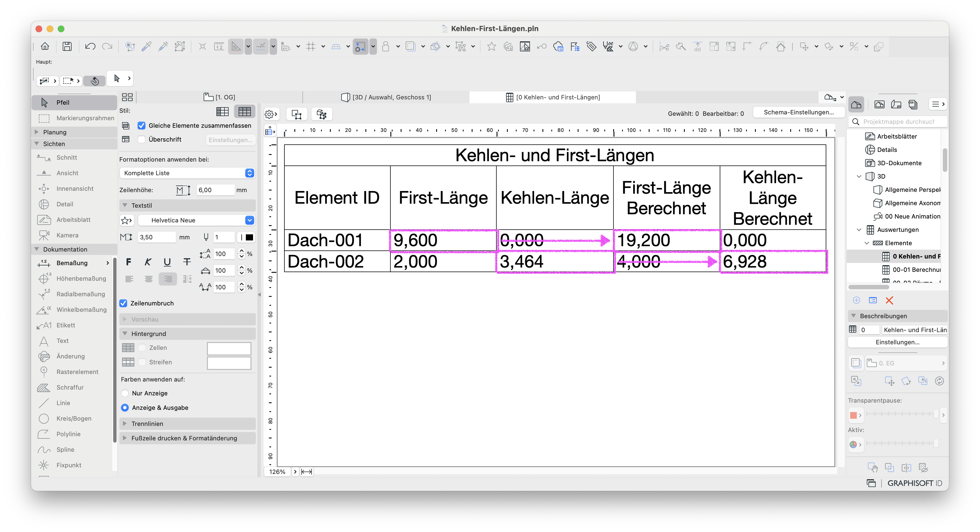Apply bold F text formatting
Image resolution: width=980 pixels, height=532 pixels.
tap(128, 262)
